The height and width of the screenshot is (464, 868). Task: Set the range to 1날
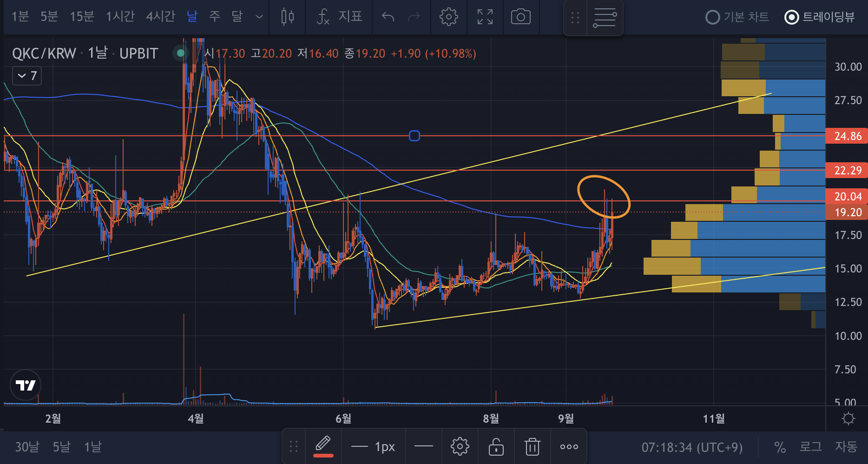tap(92, 447)
